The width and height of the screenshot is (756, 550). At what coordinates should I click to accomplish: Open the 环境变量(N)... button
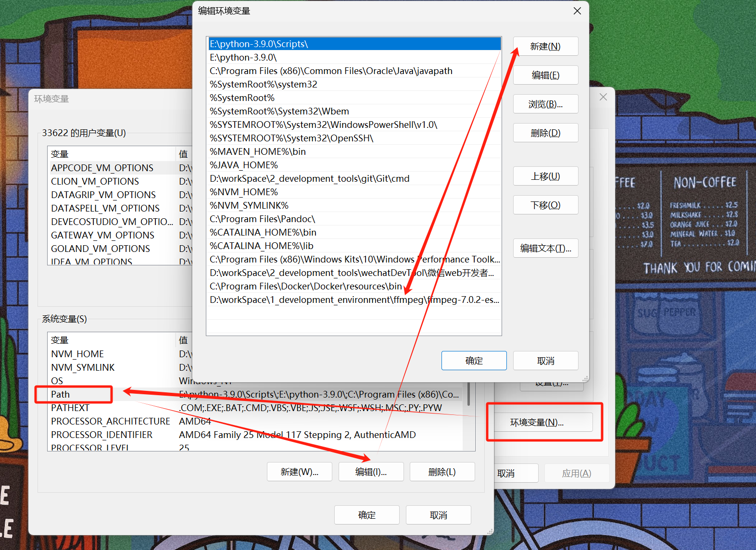point(537,422)
